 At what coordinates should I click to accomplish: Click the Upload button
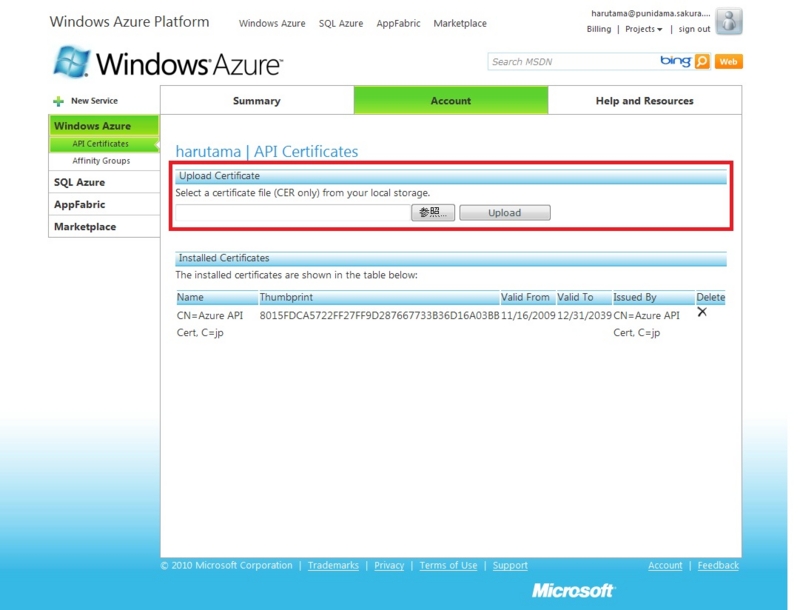pyautogui.click(x=505, y=213)
